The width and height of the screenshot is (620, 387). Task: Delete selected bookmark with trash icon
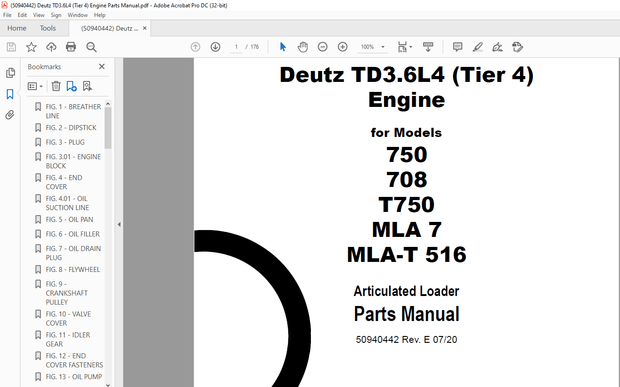coord(56,86)
